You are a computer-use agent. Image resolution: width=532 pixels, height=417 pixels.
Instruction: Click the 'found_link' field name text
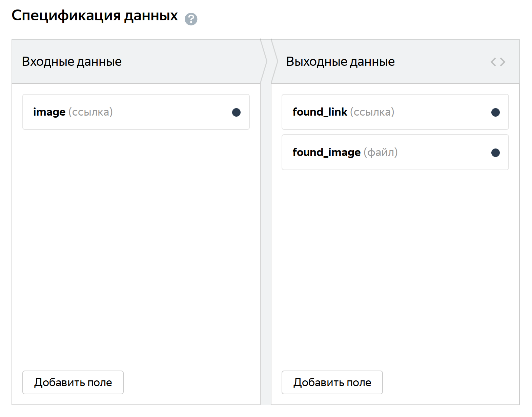[320, 112]
